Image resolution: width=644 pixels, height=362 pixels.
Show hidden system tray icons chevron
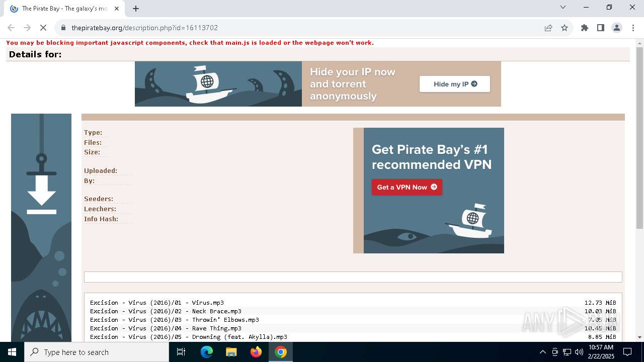click(x=542, y=352)
